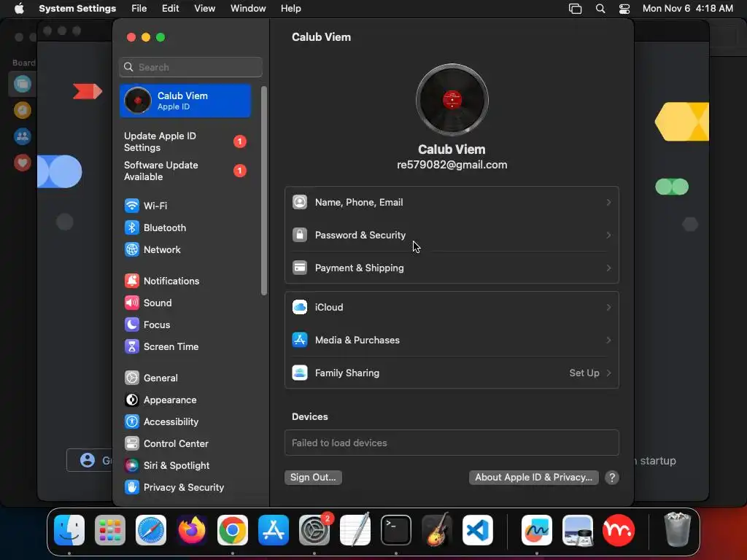747x560 pixels.
Task: Open the File menu
Action: pos(139,9)
